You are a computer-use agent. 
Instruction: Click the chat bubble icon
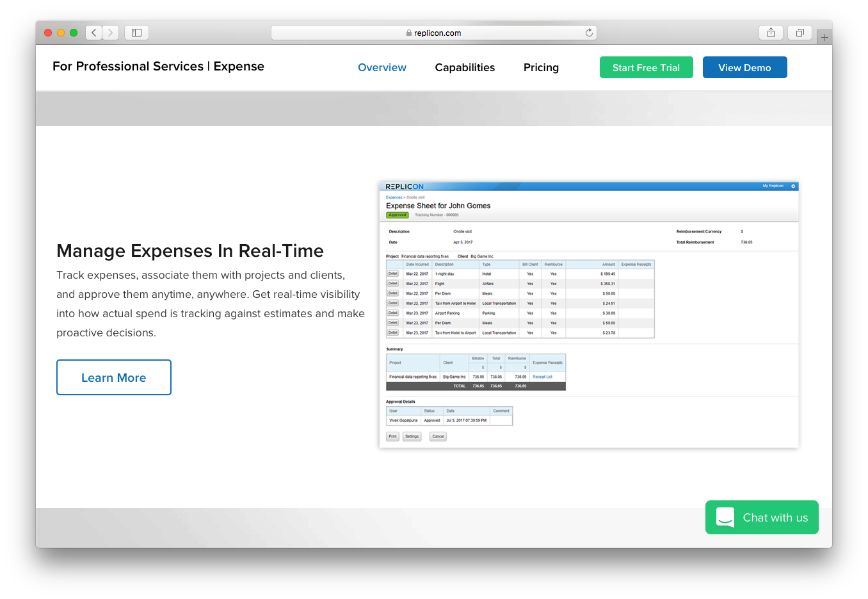[x=725, y=517]
